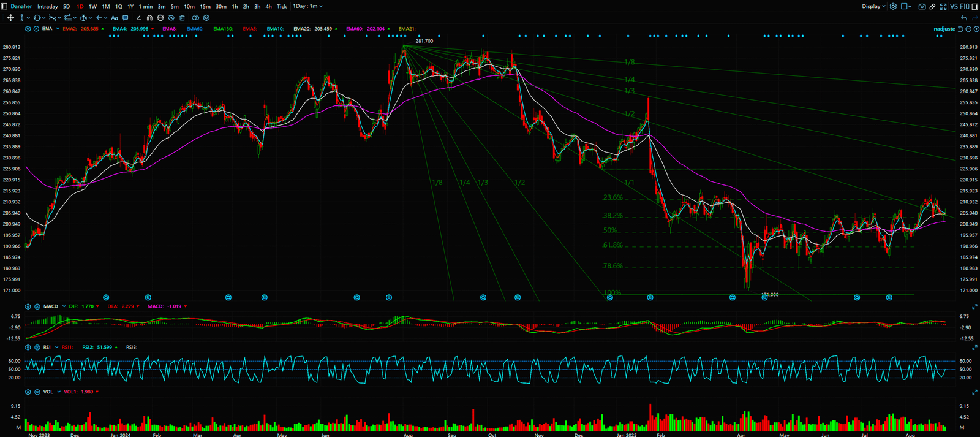Click the trash icon to delete drawings

pos(182,18)
